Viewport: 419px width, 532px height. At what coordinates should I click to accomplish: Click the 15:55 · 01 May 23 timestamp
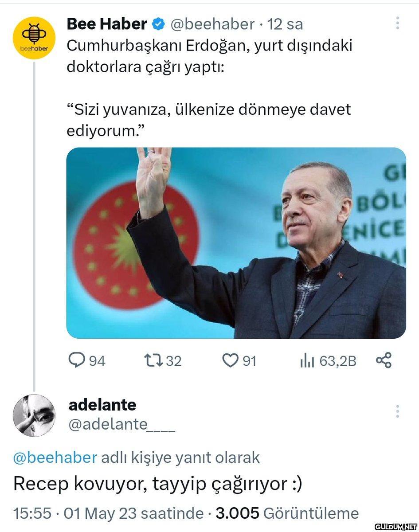pos(109,513)
